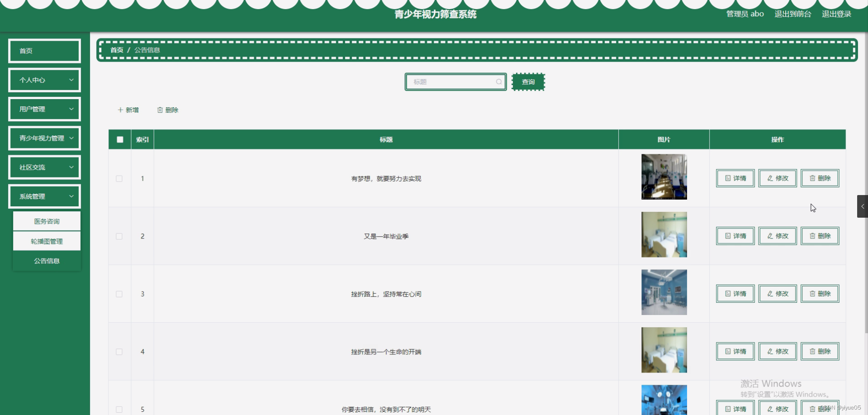Open details for row 4 挫折是另一个生命的开端

[735, 351]
